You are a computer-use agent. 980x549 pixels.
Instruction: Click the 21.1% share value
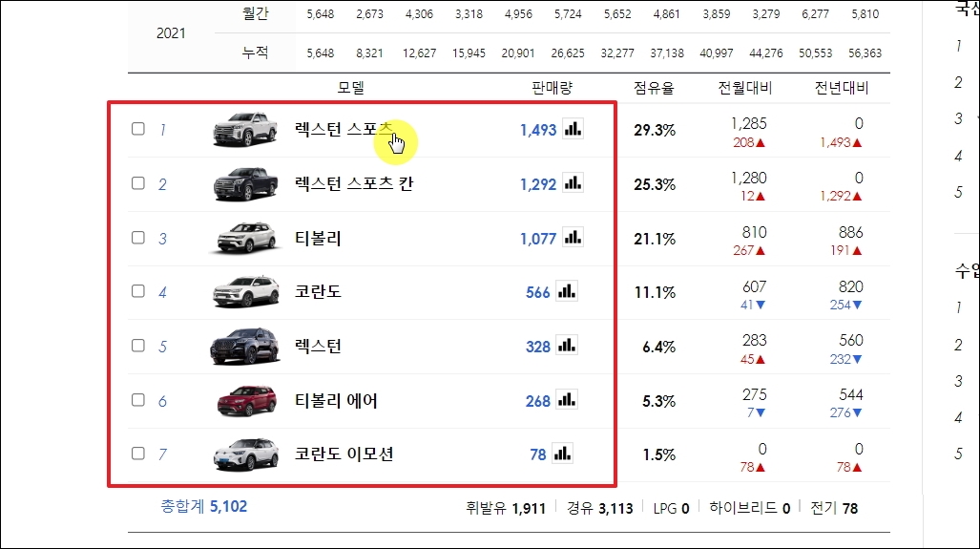click(655, 239)
